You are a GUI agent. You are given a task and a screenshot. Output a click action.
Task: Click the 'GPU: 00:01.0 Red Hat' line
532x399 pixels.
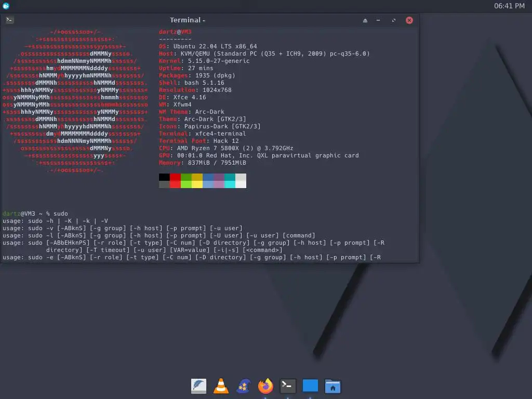click(259, 156)
